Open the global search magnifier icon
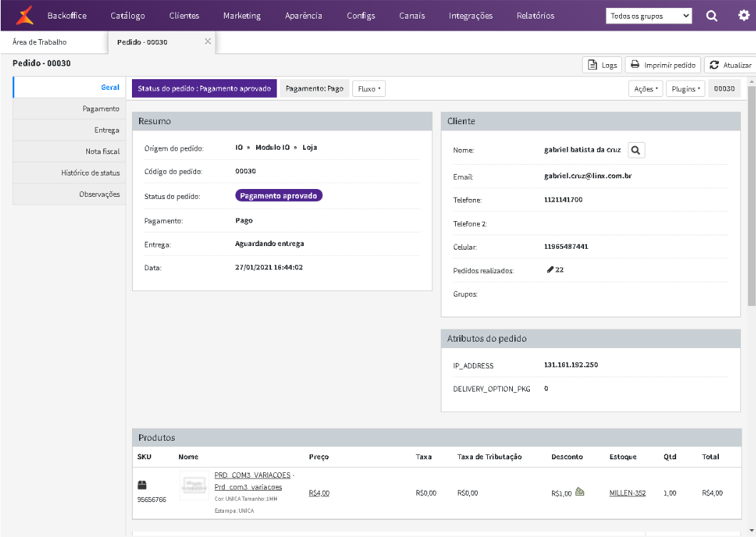 712,16
